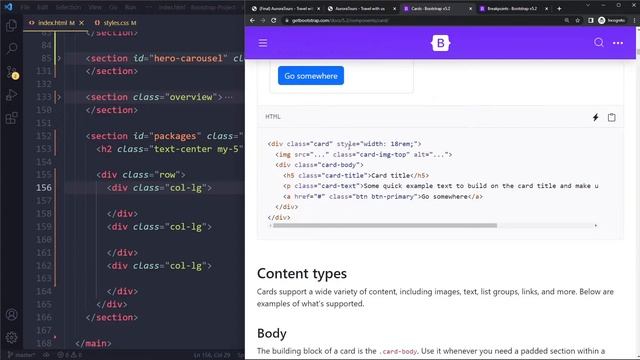Open Manage gear icon in VS Code

pos(11,337)
